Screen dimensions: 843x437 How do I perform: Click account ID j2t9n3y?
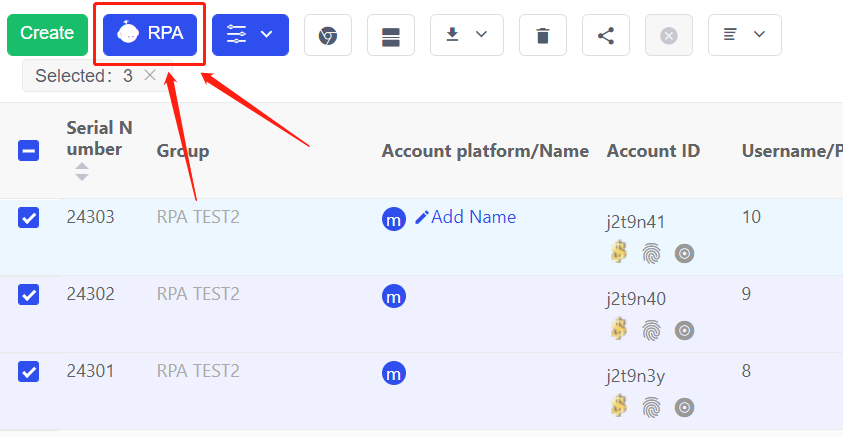tap(635, 376)
